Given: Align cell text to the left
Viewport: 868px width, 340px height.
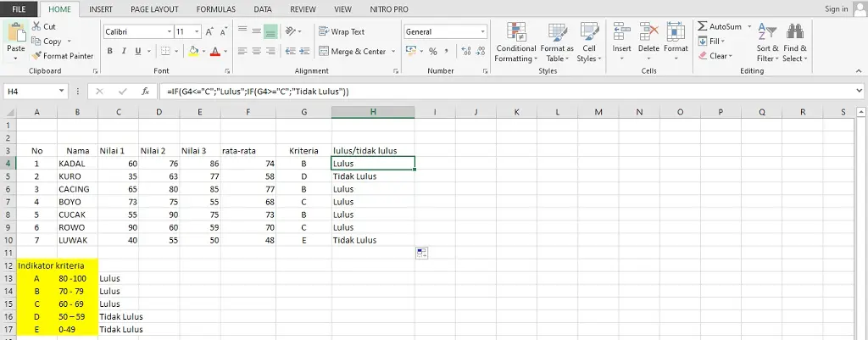Looking at the screenshot, I should click(x=242, y=51).
